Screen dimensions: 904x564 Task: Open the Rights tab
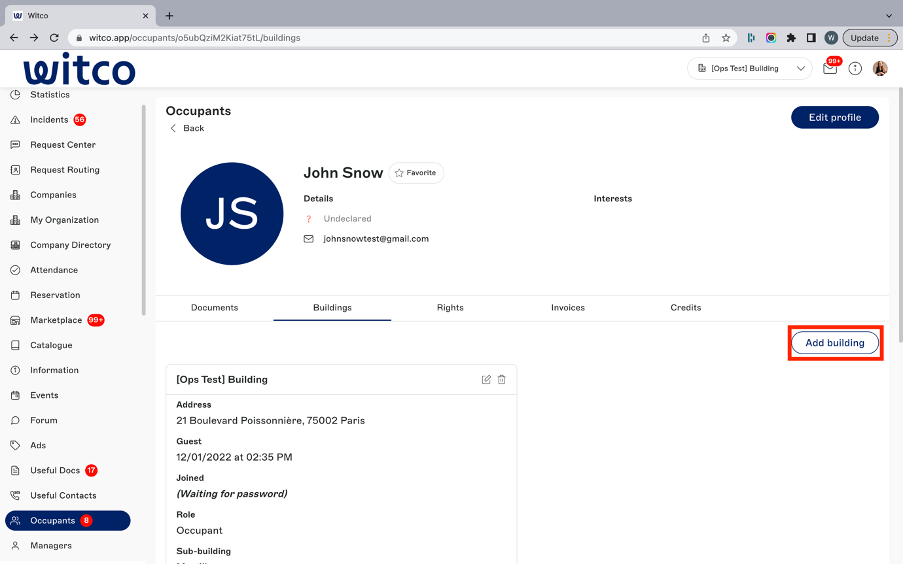(x=450, y=308)
